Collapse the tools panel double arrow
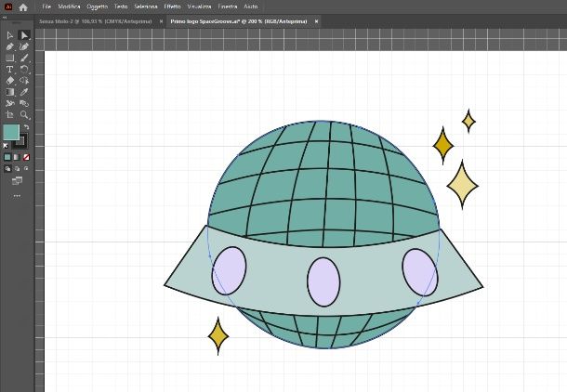This screenshot has width=567, height=392. tap(5, 18)
